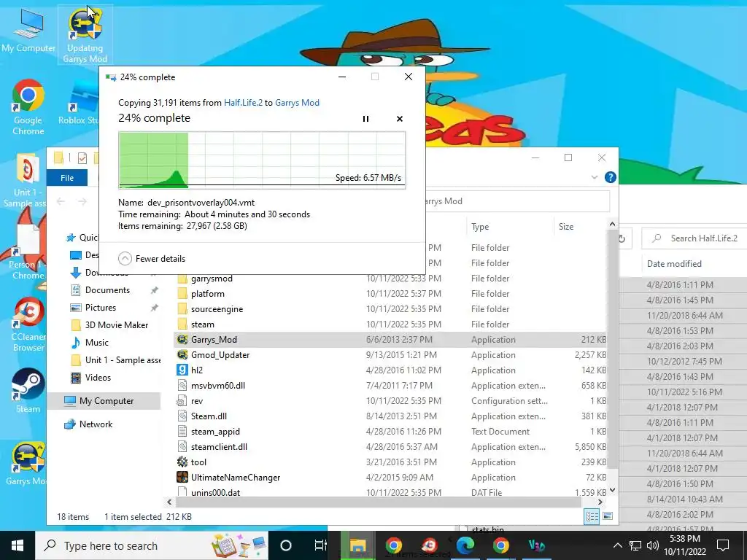Click the copy progress graph
Viewport: 747px width, 560px height.
[x=262, y=160]
